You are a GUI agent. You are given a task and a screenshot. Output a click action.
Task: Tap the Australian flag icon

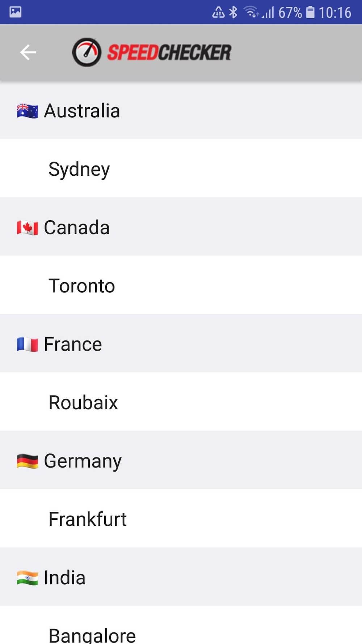28,111
